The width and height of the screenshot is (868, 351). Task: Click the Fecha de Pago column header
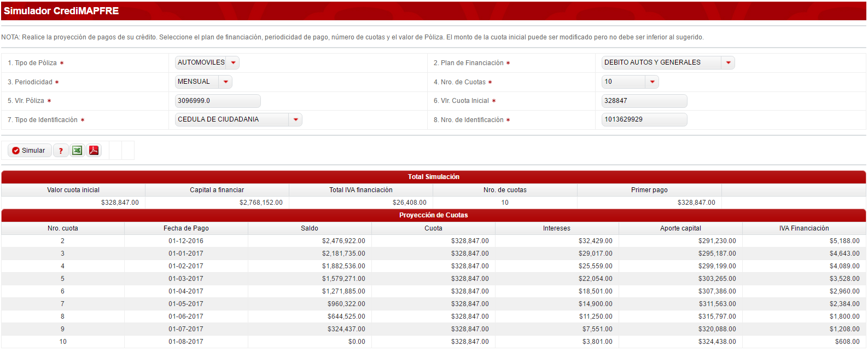186,228
